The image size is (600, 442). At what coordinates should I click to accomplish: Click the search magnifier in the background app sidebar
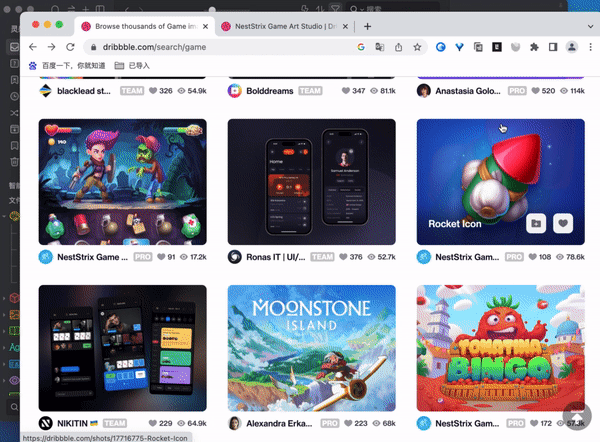tap(14, 407)
